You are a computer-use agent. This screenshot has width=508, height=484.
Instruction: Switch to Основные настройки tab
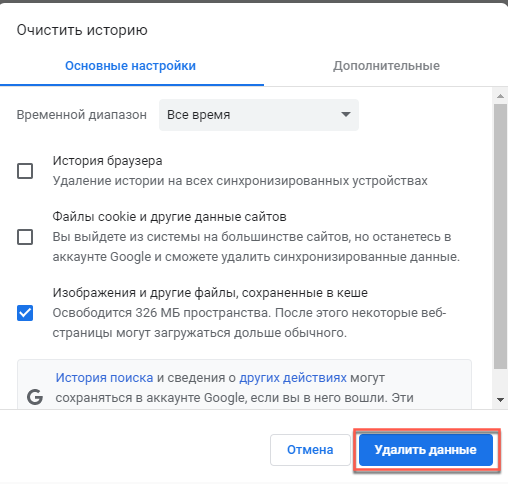(130, 66)
